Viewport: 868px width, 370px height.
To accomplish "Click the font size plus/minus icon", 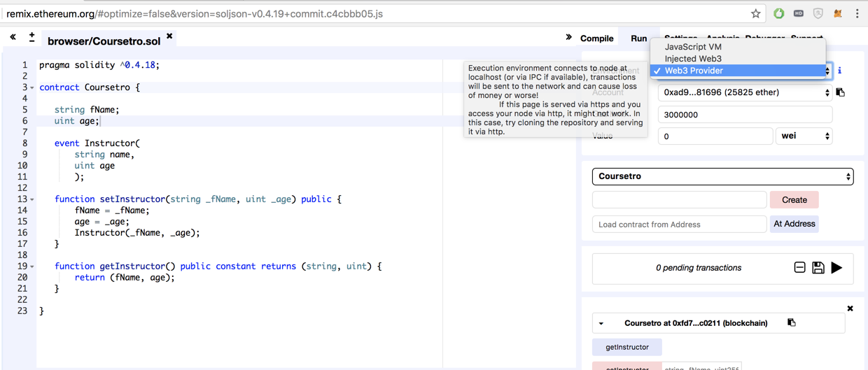I will [x=31, y=37].
